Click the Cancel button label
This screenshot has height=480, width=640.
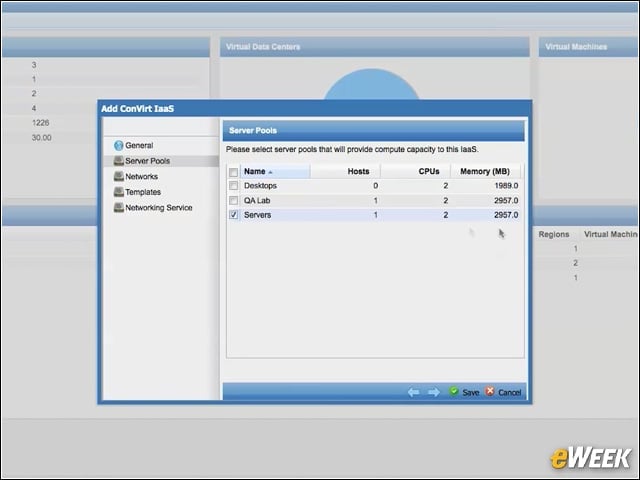point(509,393)
